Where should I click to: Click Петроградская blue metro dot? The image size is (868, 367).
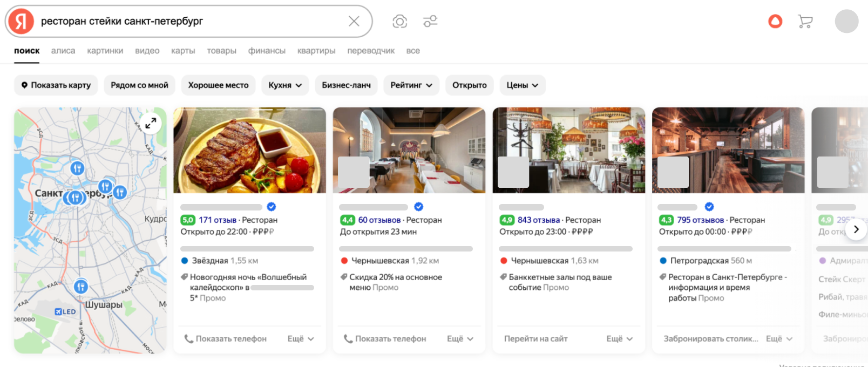pyautogui.click(x=663, y=261)
